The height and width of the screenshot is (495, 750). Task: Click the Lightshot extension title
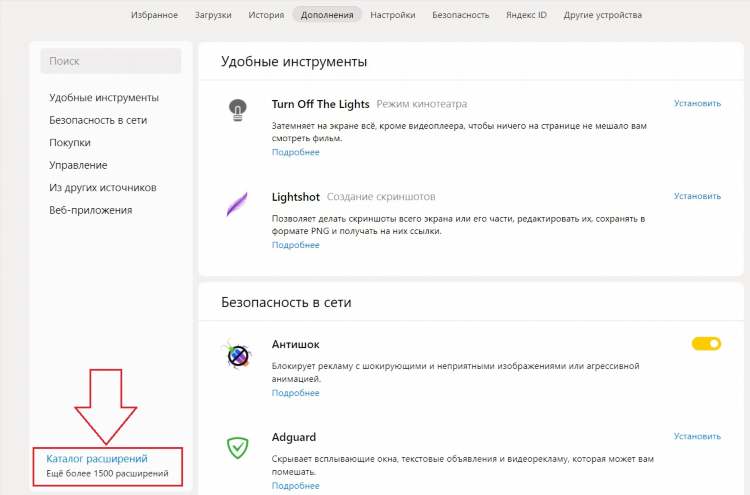(x=296, y=197)
